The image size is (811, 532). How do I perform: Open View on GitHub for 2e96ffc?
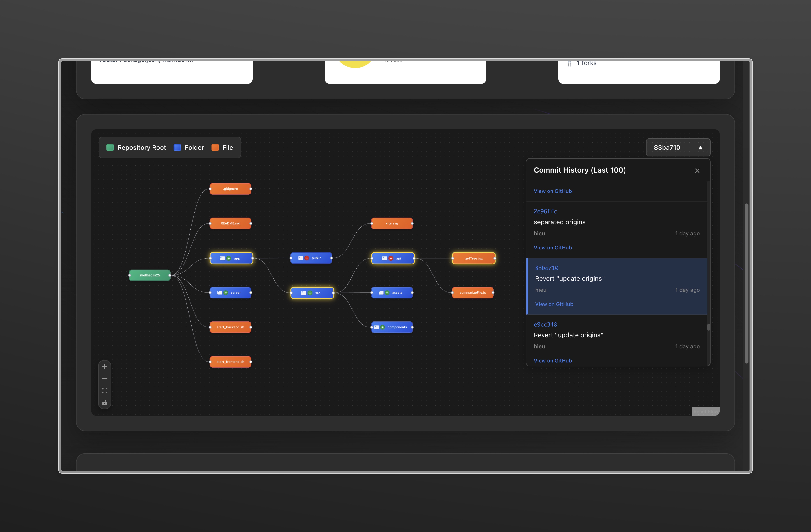[x=553, y=248]
